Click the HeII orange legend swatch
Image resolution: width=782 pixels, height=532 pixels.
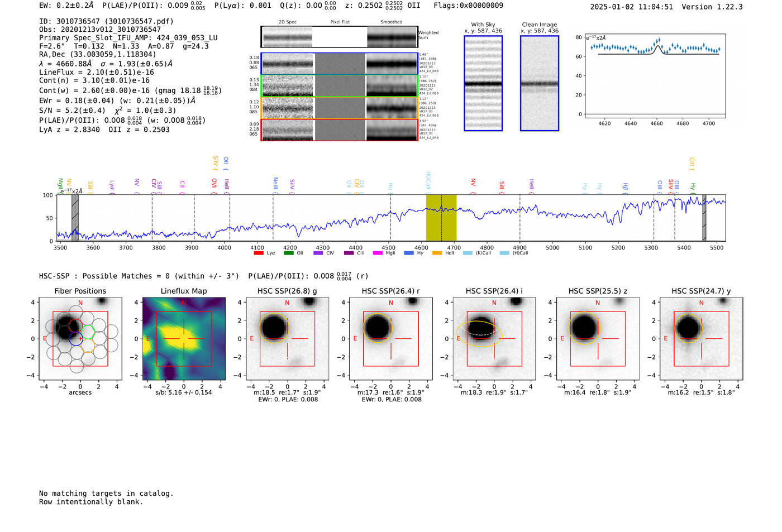click(437, 253)
